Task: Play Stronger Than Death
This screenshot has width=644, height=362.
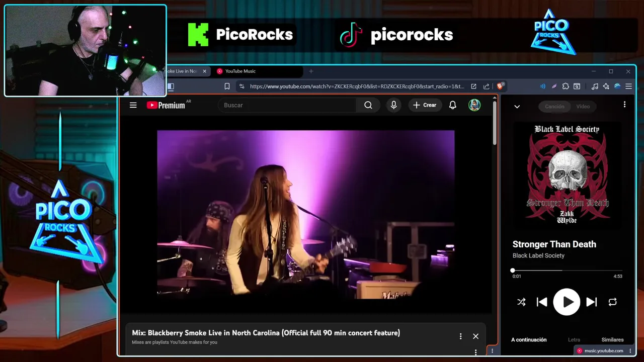Action: pyautogui.click(x=567, y=302)
